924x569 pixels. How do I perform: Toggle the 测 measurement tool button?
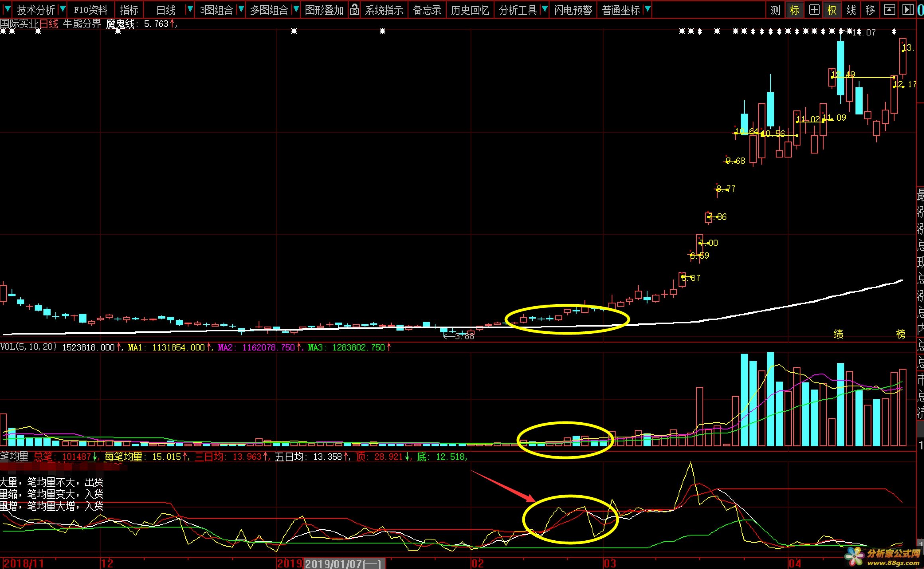[775, 10]
